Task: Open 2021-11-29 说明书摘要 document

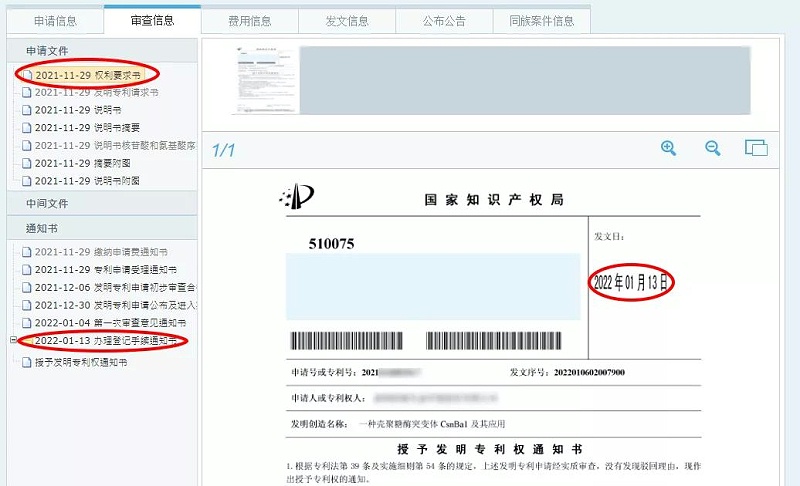Action: 87,127
